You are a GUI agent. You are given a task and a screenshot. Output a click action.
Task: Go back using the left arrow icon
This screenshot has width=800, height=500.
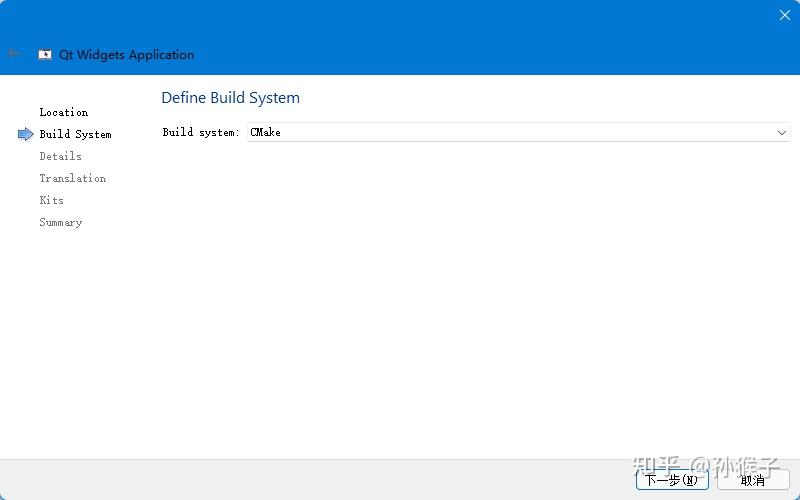pos(14,53)
